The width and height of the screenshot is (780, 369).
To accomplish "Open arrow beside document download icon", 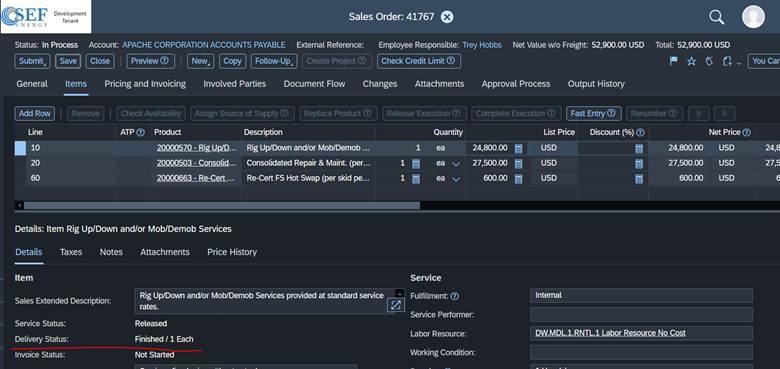I will tap(739, 63).
